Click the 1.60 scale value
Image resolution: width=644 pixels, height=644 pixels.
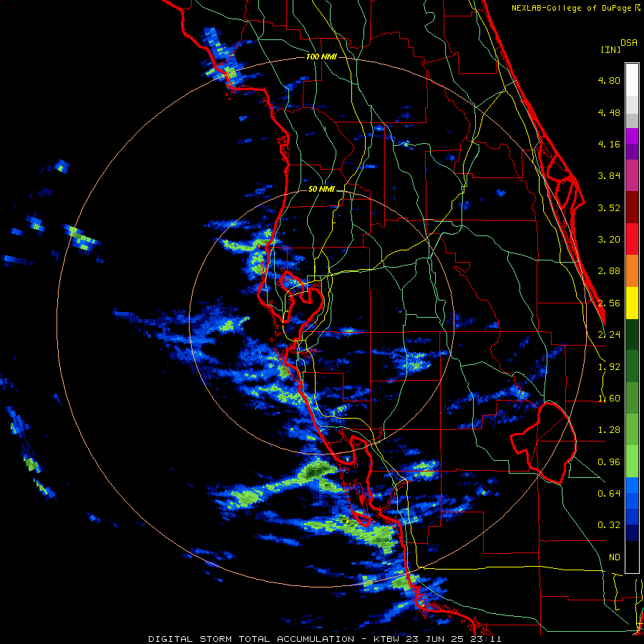[609, 399]
